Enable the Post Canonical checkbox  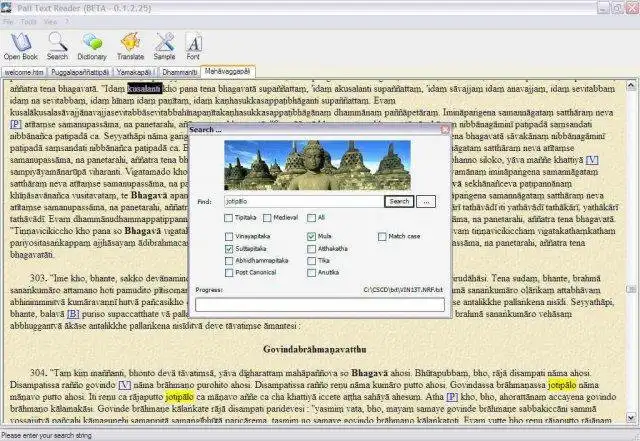click(229, 272)
